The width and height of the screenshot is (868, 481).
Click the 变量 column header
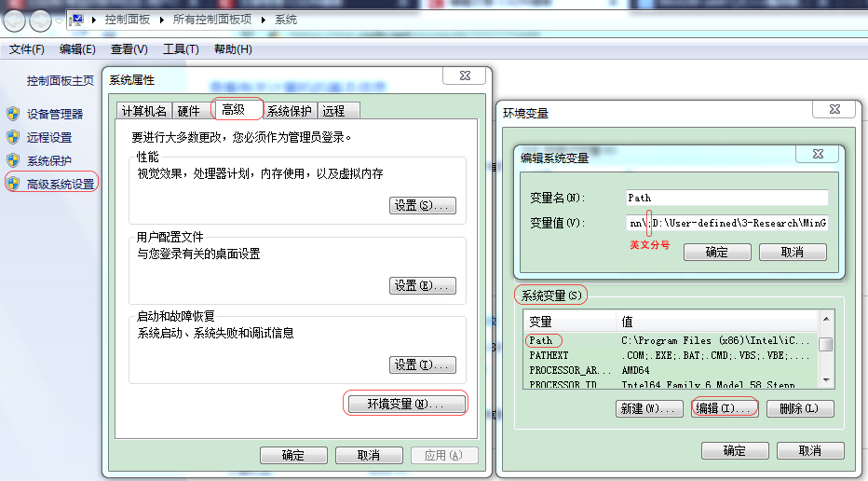click(x=570, y=322)
